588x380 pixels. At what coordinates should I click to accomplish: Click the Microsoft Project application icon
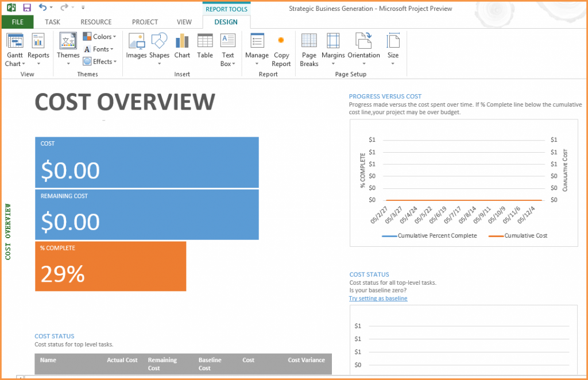(11, 7)
